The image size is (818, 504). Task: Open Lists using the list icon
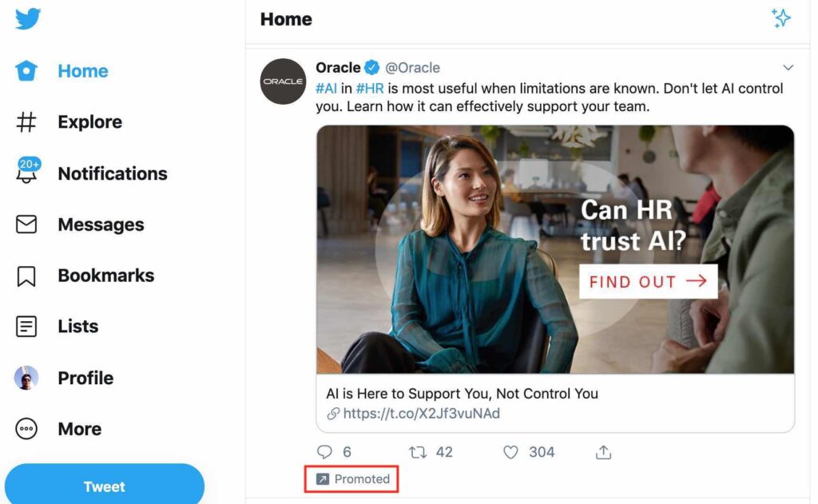(x=25, y=327)
